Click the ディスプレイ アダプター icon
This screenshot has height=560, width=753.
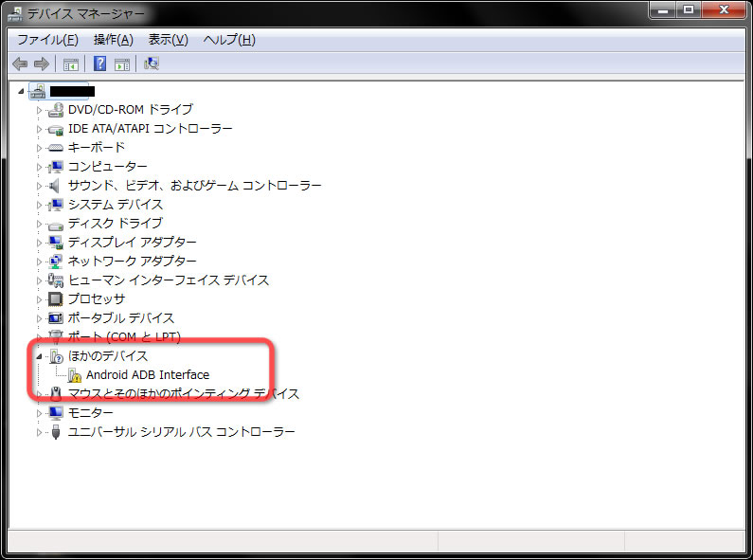[x=56, y=243]
